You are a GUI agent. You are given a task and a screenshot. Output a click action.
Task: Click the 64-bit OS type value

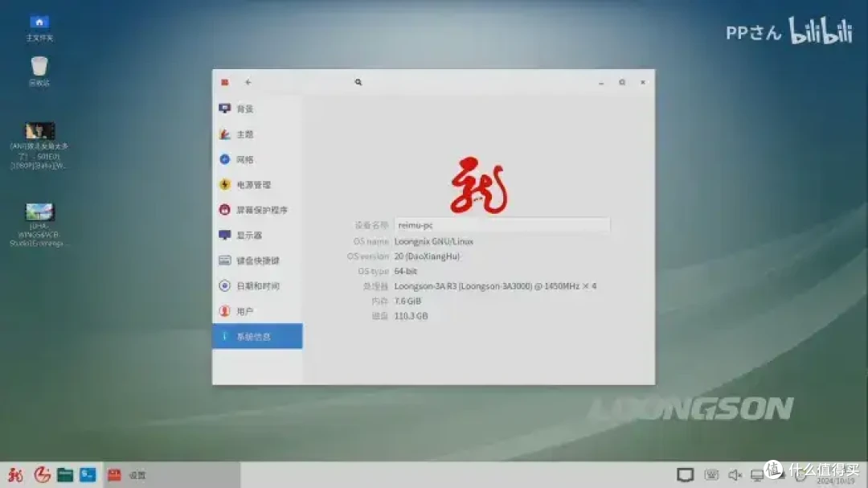tap(405, 272)
